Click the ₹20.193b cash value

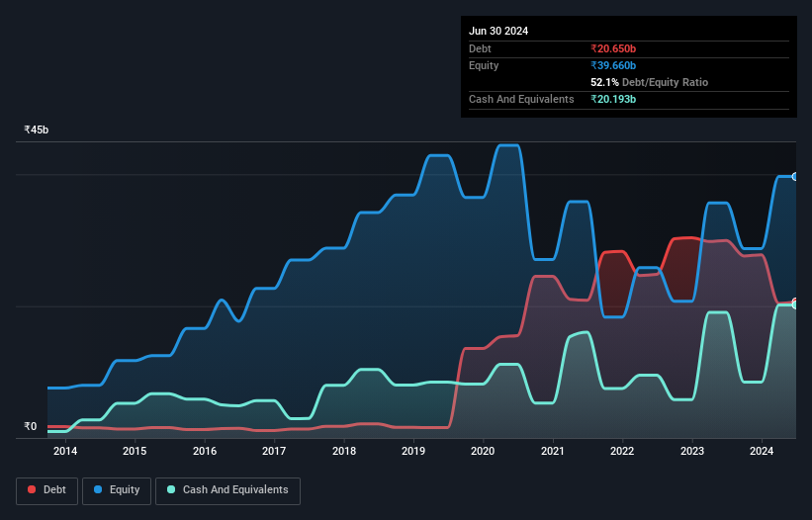[x=613, y=99]
